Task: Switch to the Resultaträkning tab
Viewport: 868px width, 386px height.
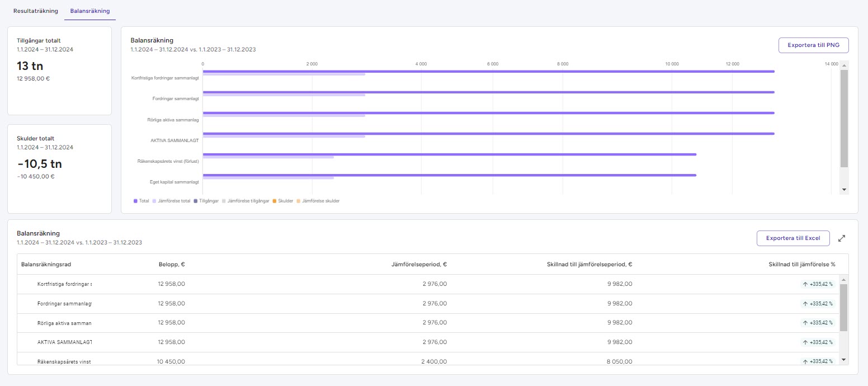Action: tap(36, 11)
